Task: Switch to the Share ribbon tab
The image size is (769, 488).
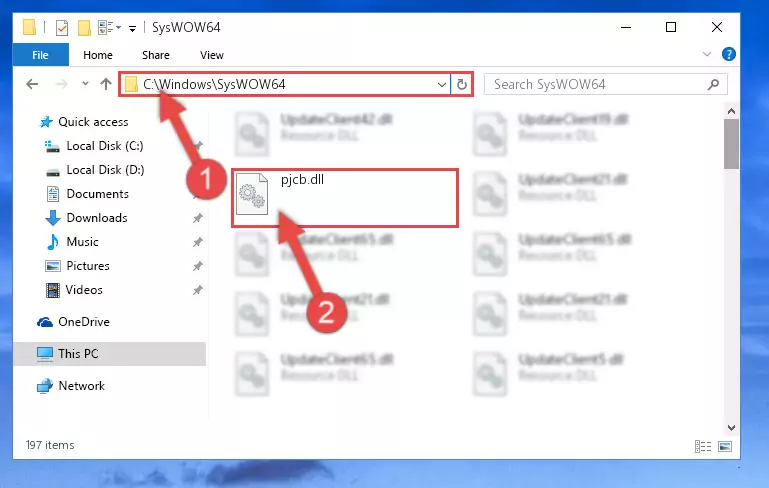Action: click(x=156, y=55)
